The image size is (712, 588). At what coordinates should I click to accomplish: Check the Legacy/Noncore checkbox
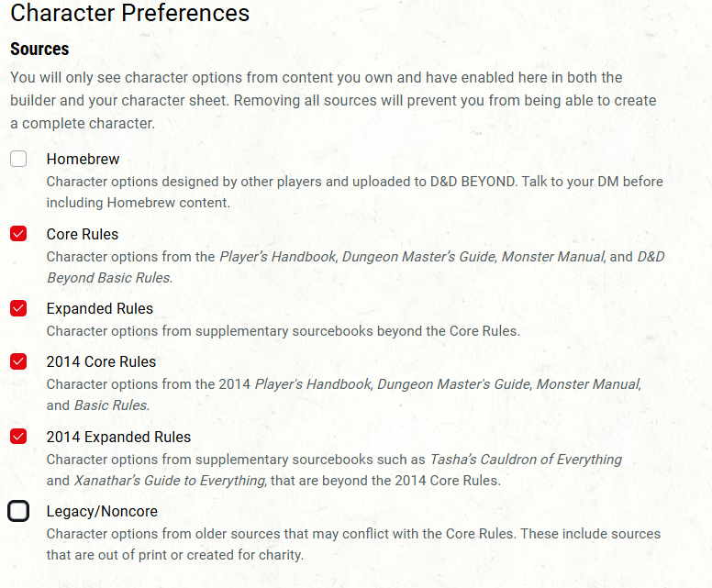18,511
